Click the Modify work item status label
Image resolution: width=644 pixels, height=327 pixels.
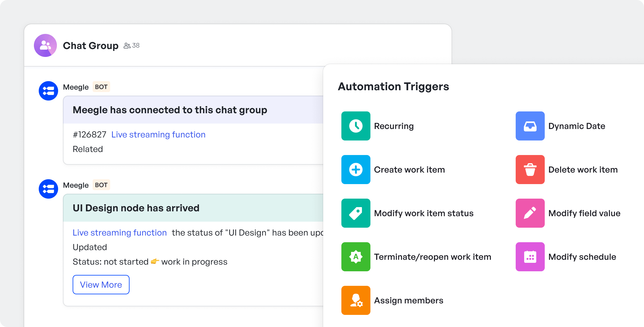click(x=424, y=213)
